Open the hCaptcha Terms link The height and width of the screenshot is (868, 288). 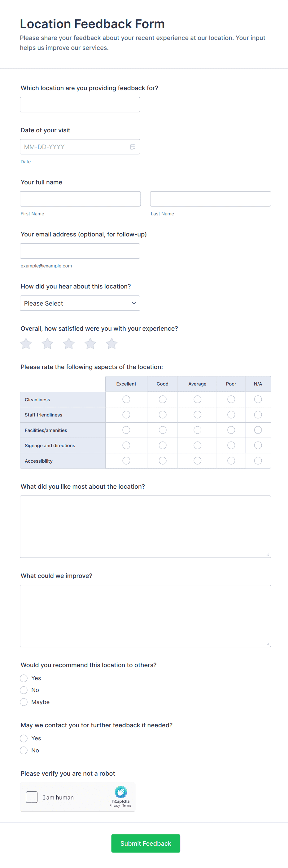(x=127, y=806)
